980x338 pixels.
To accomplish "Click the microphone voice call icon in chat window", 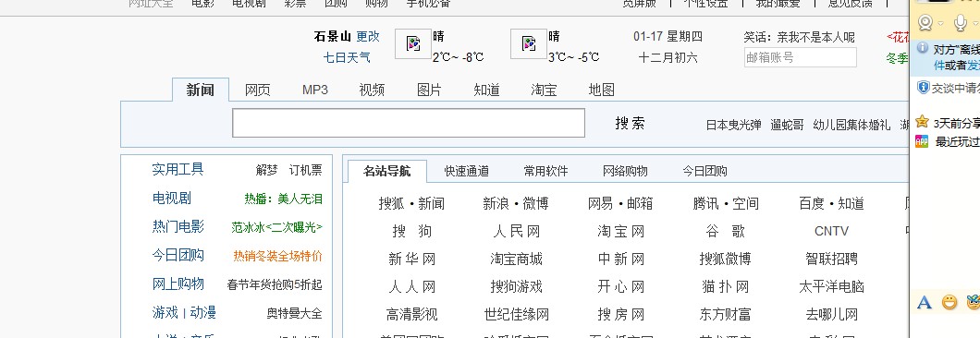I will pos(961,23).
